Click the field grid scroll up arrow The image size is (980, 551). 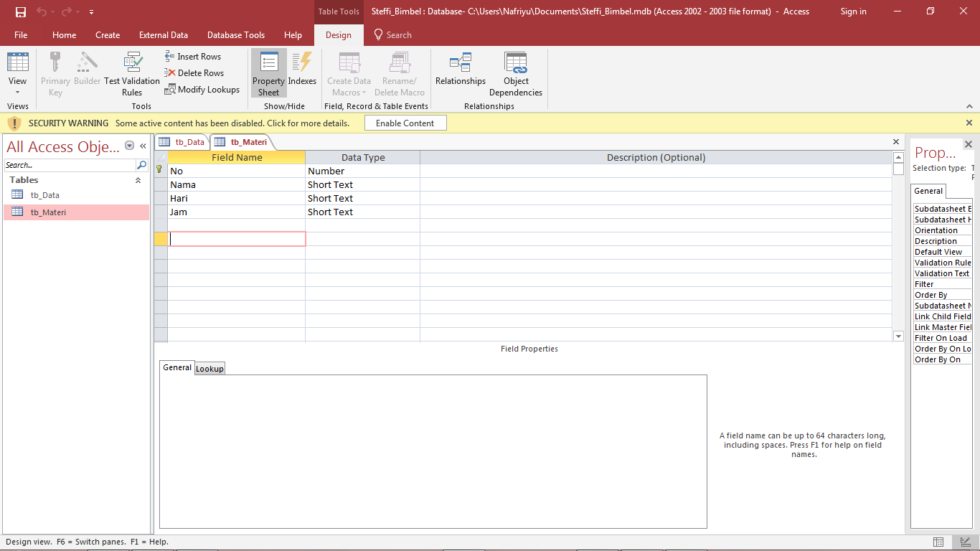[898, 157]
